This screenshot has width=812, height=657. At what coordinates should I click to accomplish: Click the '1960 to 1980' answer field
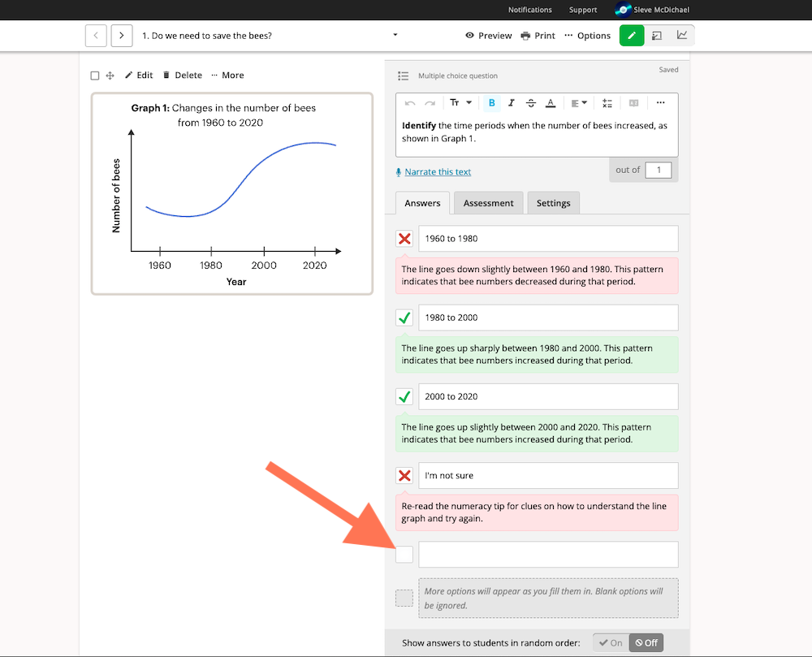[548, 239]
